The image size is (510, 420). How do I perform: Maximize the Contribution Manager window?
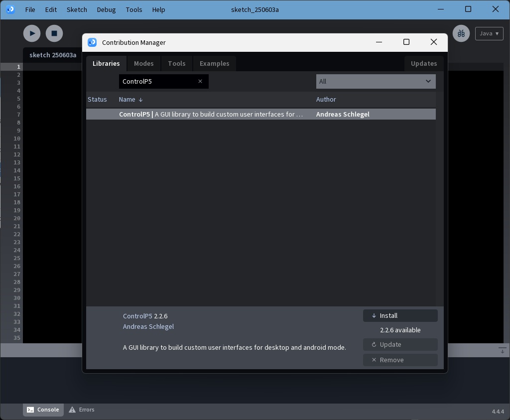(406, 42)
